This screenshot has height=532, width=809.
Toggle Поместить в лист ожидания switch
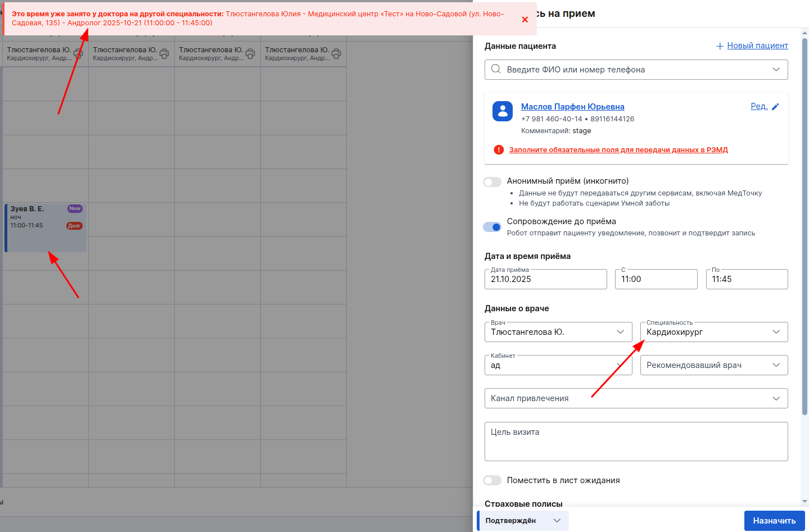point(492,480)
